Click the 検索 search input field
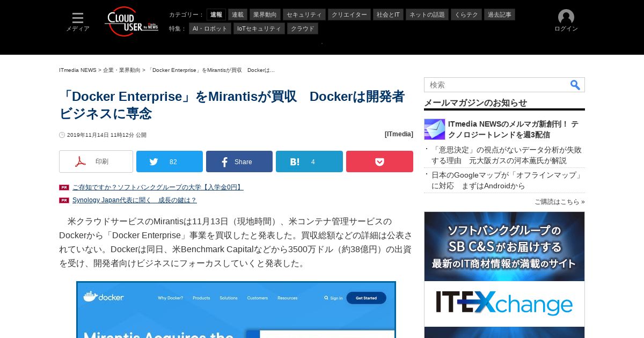 pos(496,85)
